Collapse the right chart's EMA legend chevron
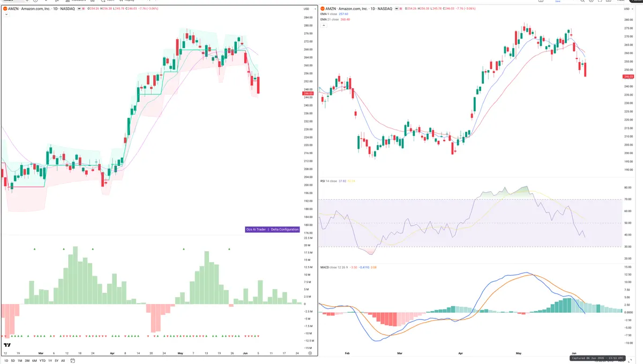 click(324, 25)
